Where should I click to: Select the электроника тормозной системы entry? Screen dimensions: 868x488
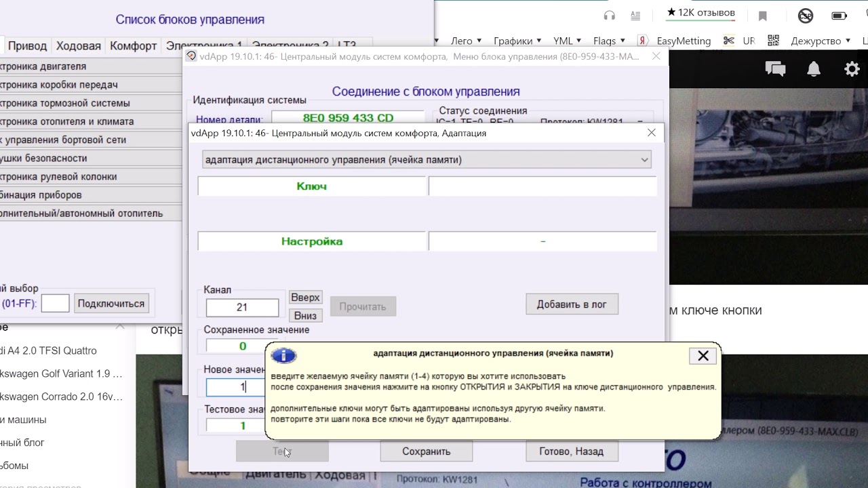(91, 103)
